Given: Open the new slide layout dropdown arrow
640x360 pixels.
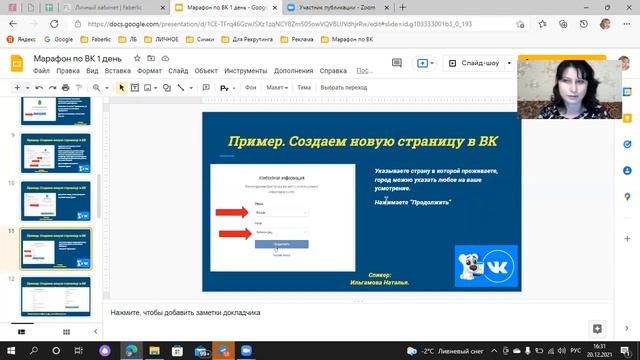Looking at the screenshot, I should pos(27,88).
